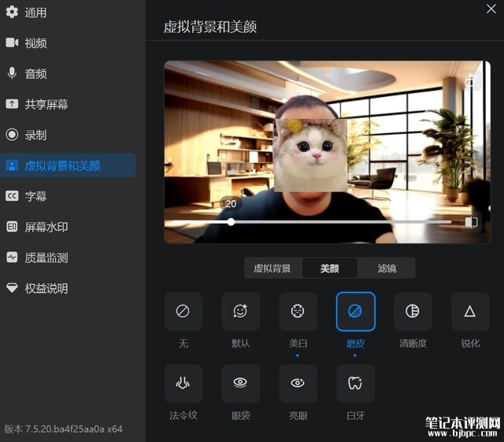
Task: Select 虚拟背景和美颜 sidebar icon
Action: click(x=12, y=165)
